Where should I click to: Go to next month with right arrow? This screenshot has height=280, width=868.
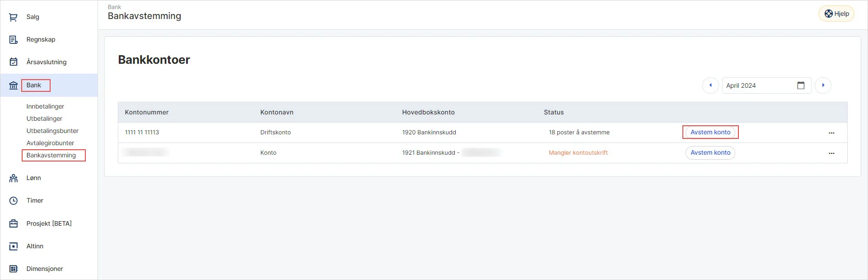(x=823, y=85)
